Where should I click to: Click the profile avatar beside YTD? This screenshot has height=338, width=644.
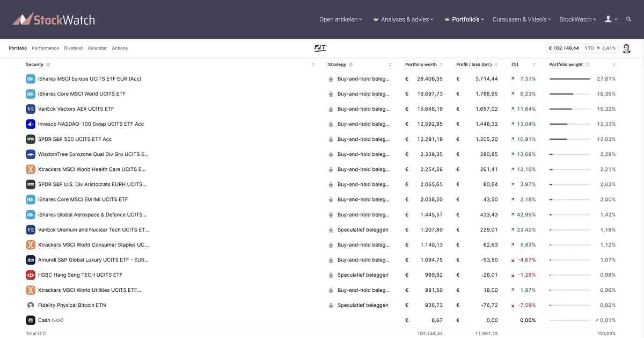click(626, 48)
